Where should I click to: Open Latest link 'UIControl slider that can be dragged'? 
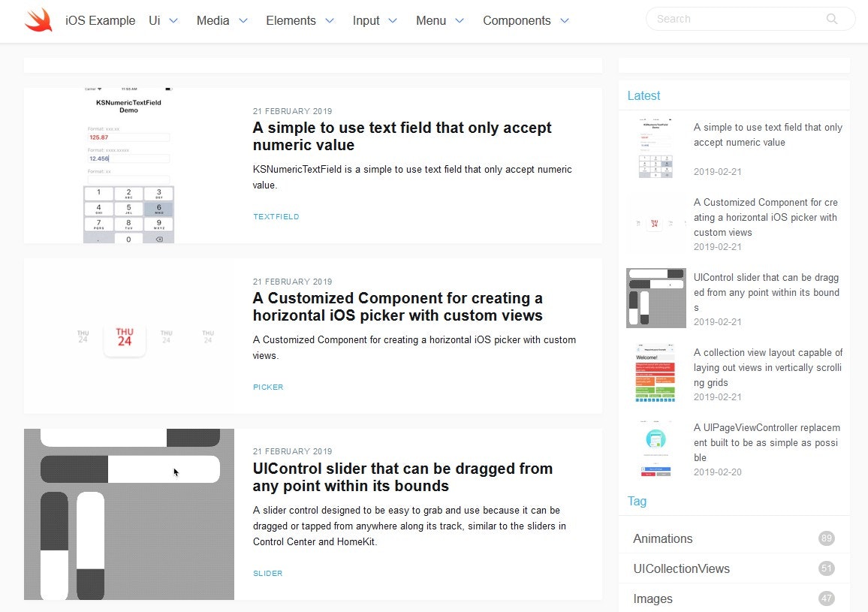click(x=766, y=292)
